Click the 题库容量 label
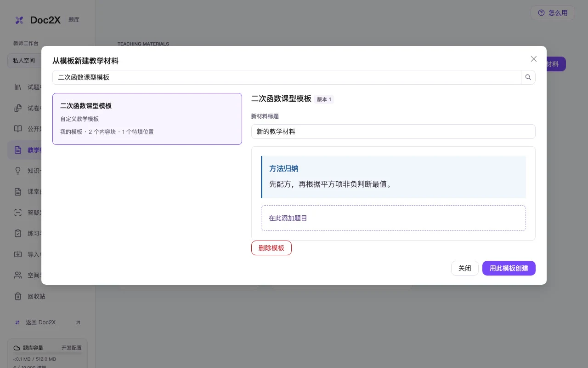Image resolution: width=588 pixels, height=368 pixels. (33, 348)
